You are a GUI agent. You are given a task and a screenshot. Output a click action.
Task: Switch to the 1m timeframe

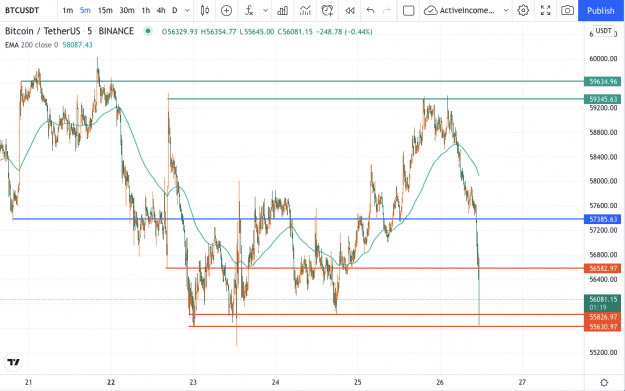tap(68, 10)
